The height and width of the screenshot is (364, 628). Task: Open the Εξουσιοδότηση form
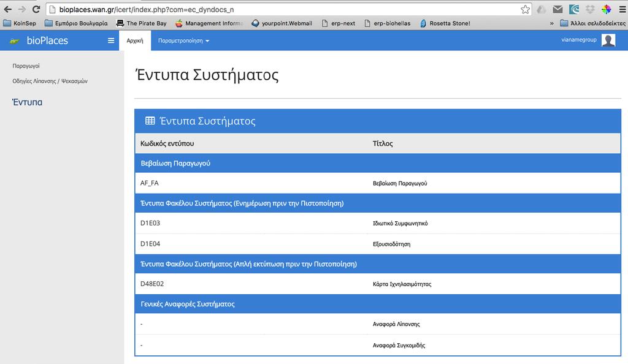391,245
